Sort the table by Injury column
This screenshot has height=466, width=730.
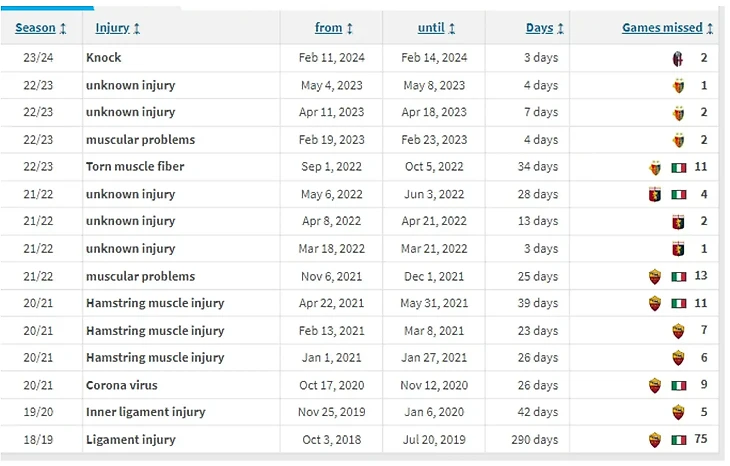click(x=118, y=28)
